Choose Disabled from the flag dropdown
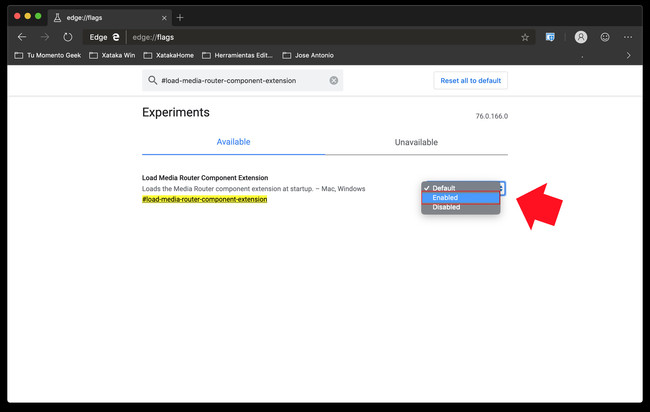 point(446,208)
